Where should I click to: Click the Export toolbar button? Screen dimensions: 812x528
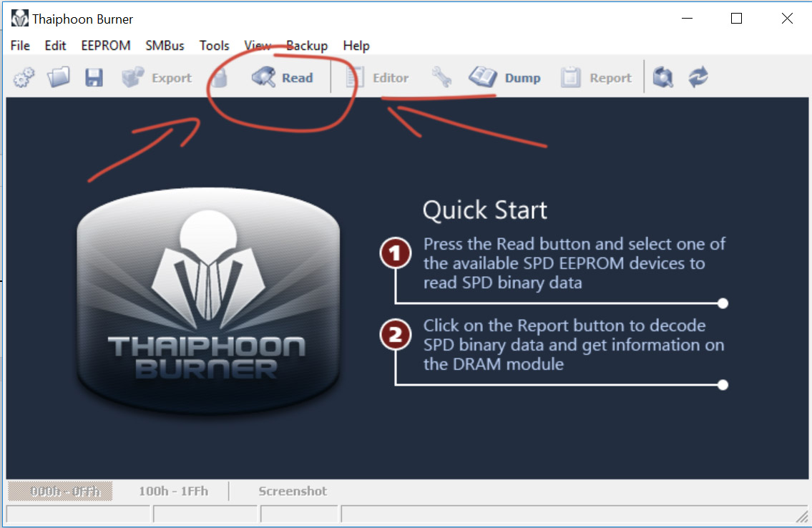[x=157, y=78]
